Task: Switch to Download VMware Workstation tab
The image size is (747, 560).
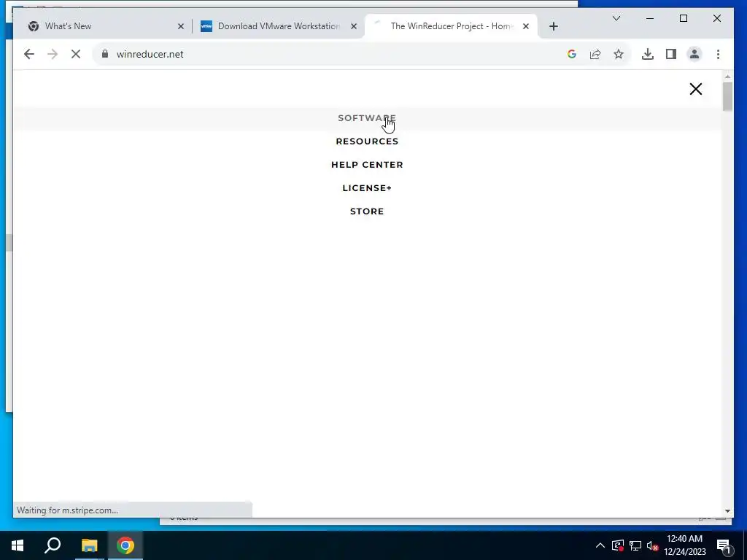Action: 279,26
